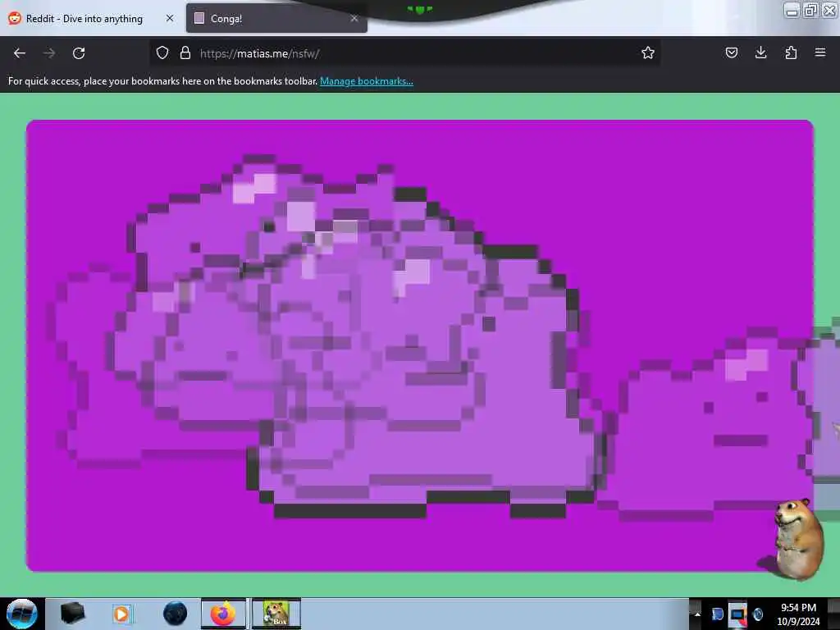The height and width of the screenshot is (630, 840).
Task: Reload the current page
Action: point(79,53)
